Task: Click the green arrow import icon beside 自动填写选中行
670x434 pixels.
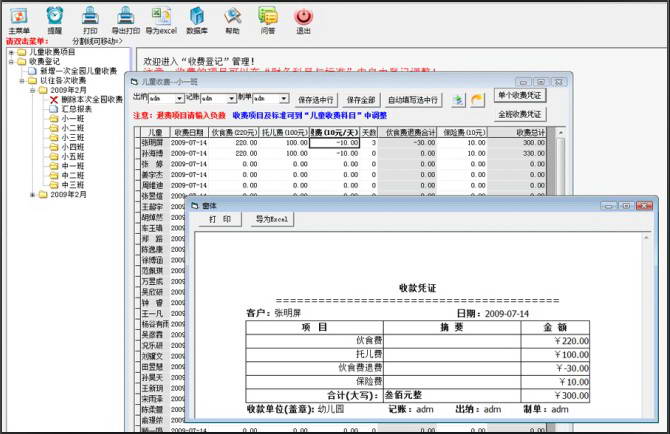Action: tap(458, 100)
